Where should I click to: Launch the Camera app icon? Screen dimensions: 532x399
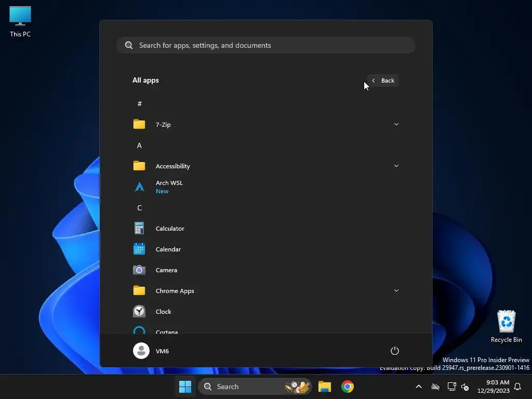coord(139,270)
